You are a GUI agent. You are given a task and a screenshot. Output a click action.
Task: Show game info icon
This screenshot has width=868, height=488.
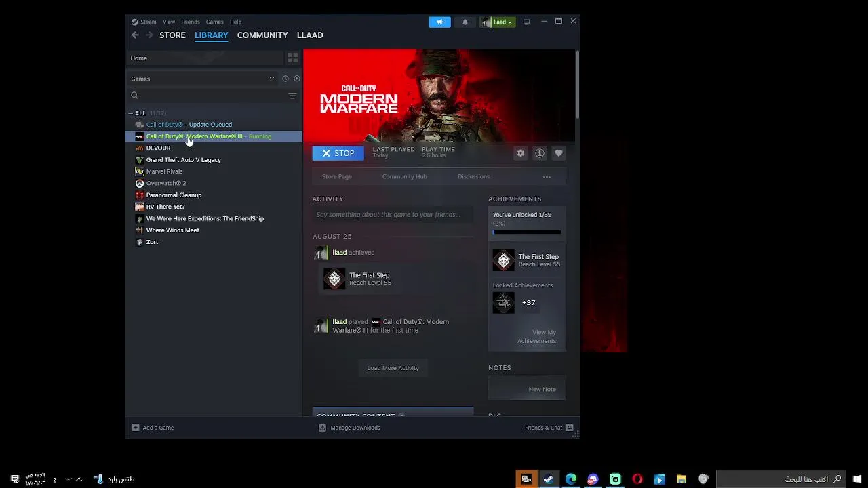540,153
